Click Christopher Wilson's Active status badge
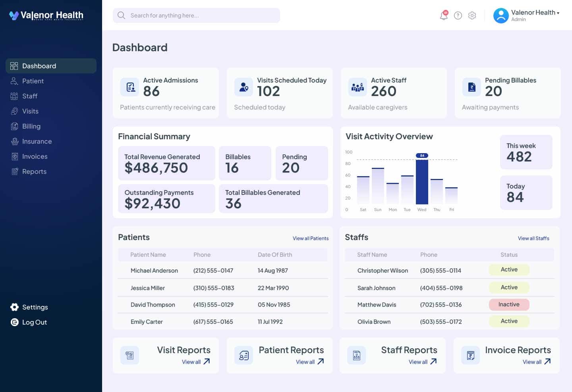Screen dimensions: 572x392 pyautogui.click(x=509, y=270)
